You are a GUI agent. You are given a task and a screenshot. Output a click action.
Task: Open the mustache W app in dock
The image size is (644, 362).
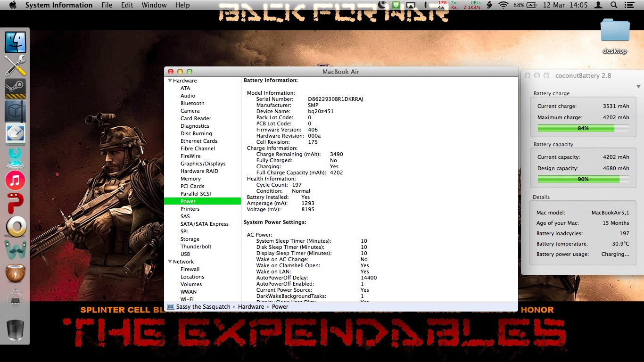point(16,250)
